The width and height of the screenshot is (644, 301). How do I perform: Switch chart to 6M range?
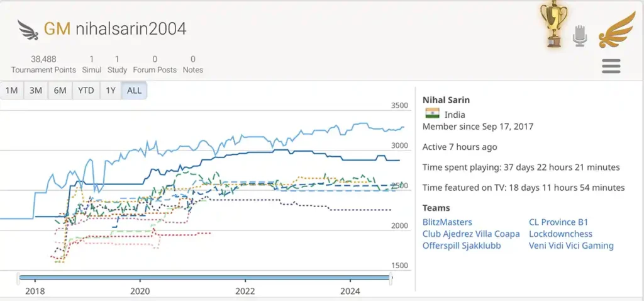point(60,91)
